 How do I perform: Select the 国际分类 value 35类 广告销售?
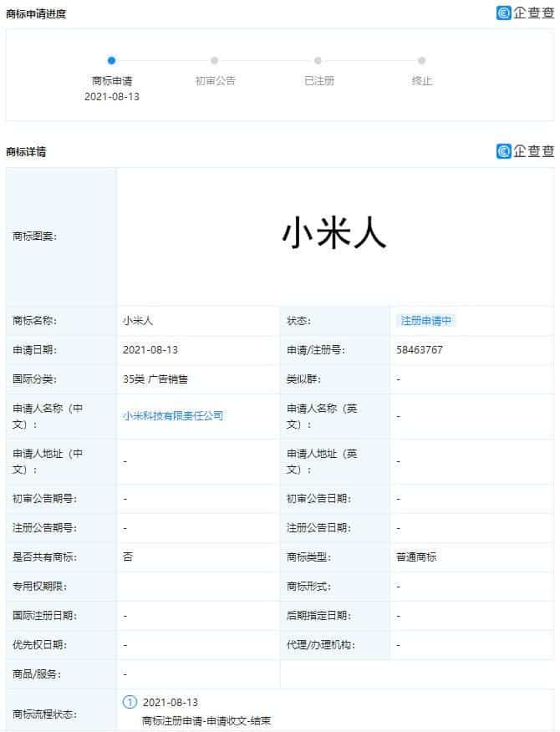[155, 379]
